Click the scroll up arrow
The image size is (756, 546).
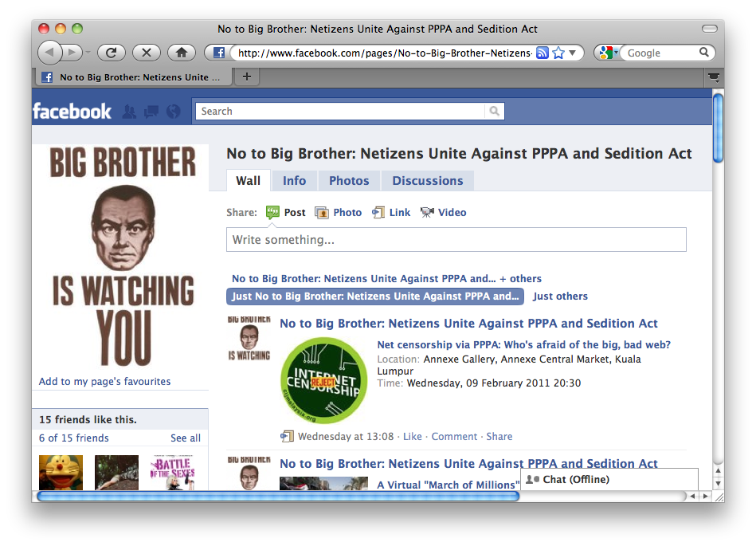[718, 471]
